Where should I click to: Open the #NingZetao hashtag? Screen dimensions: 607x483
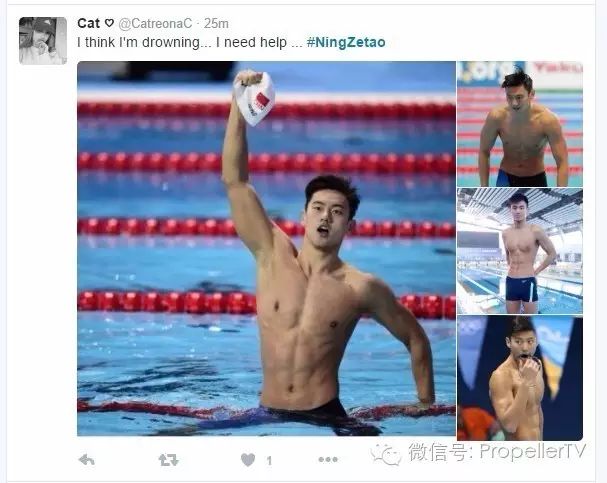tap(346, 42)
